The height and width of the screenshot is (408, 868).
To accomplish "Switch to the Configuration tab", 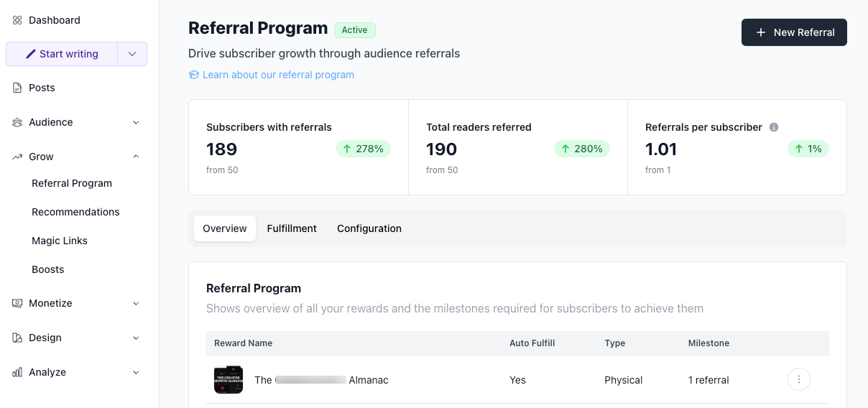I will click(369, 228).
